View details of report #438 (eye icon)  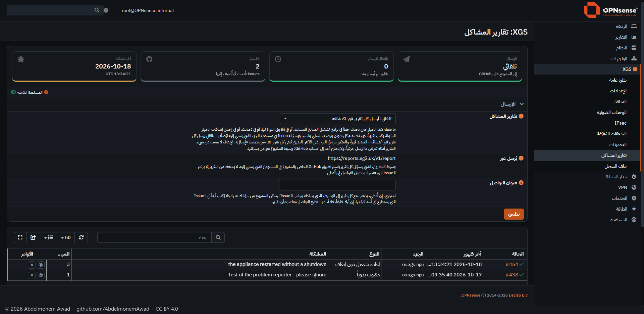point(41,275)
